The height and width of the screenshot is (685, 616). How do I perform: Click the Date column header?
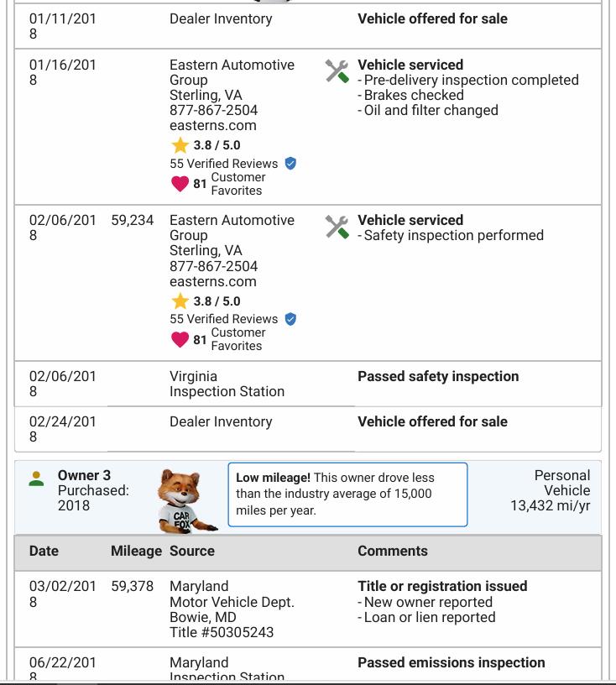(x=44, y=551)
